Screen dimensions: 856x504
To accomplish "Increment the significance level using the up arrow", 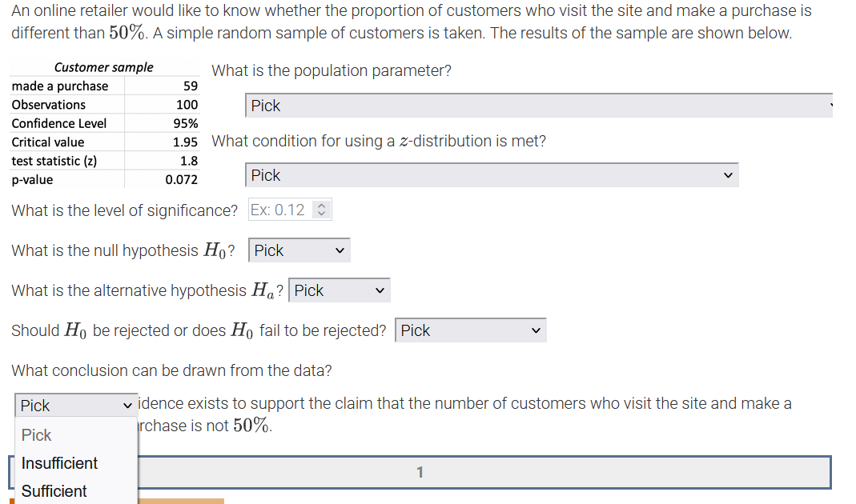I will [321, 206].
